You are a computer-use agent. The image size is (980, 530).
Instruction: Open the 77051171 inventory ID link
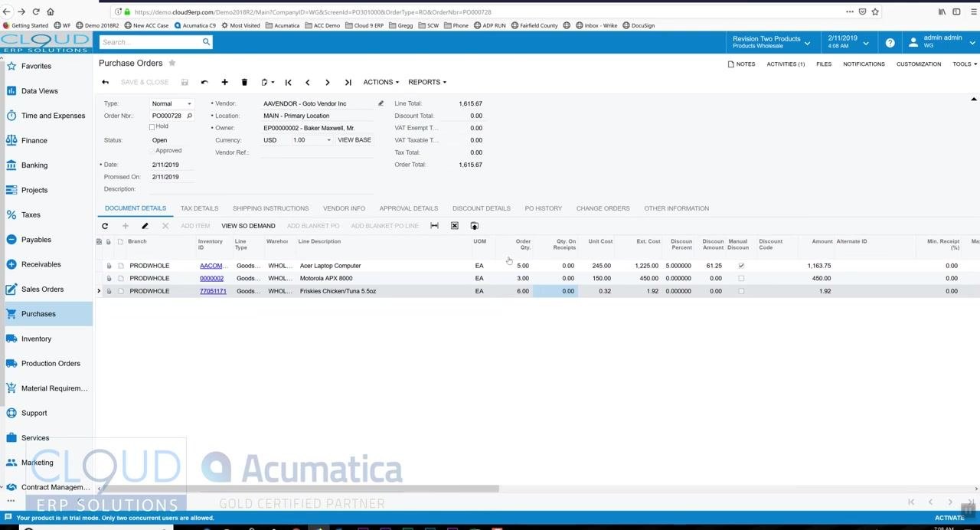213,291
